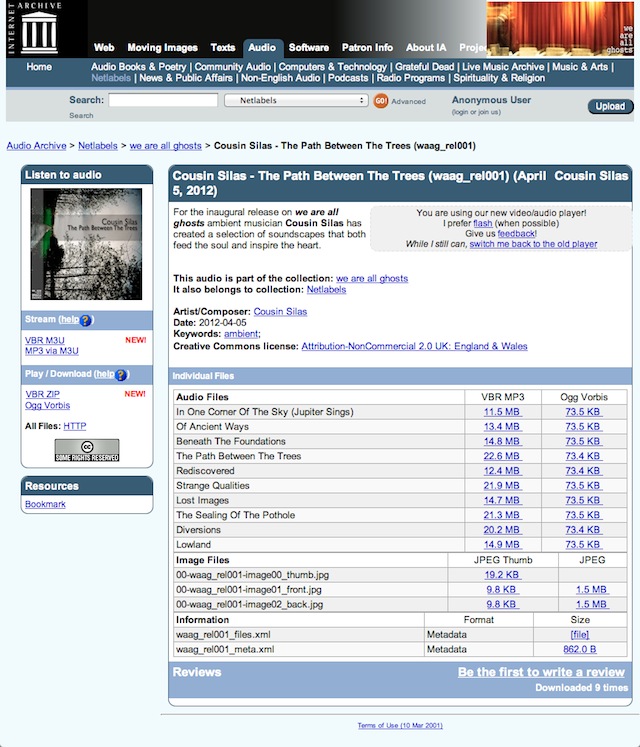
Task: Open the Patron Info tab
Action: pyautogui.click(x=367, y=48)
